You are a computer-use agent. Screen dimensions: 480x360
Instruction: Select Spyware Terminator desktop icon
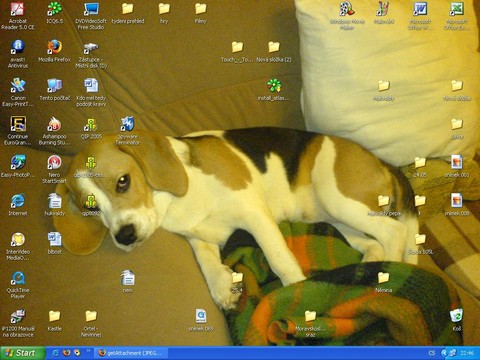tap(128, 130)
